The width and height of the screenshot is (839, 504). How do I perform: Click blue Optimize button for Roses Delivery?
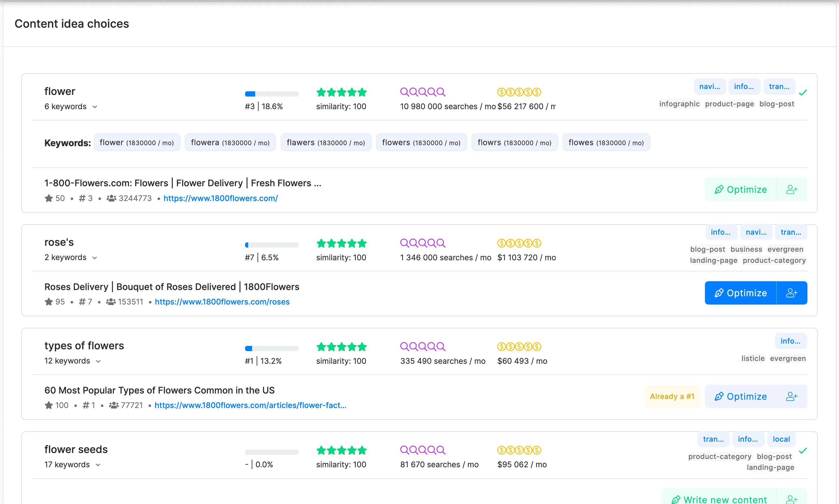(740, 293)
